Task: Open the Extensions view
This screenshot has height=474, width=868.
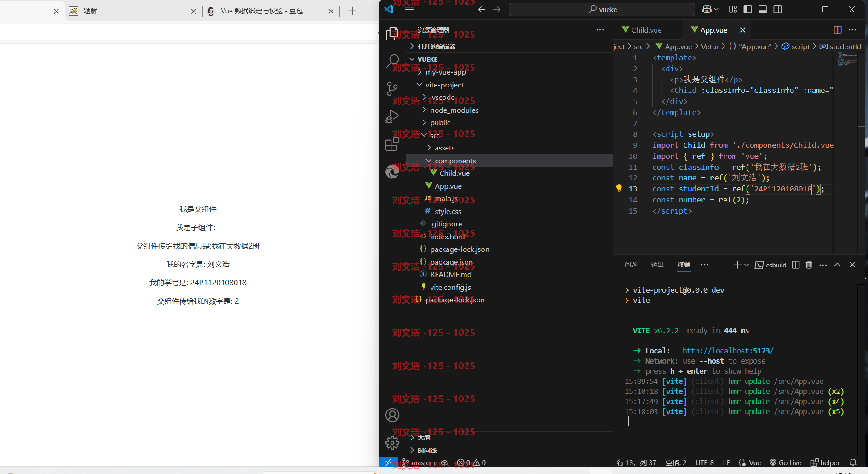Action: point(392,145)
